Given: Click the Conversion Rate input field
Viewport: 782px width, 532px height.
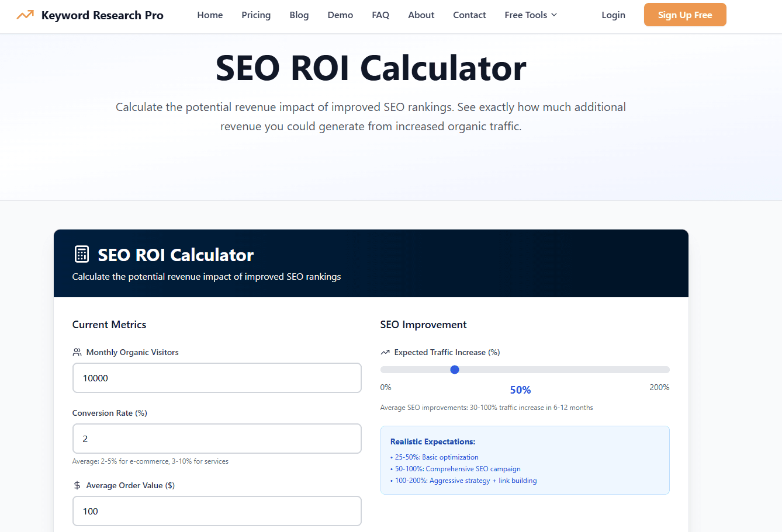Looking at the screenshot, I should click(x=217, y=439).
